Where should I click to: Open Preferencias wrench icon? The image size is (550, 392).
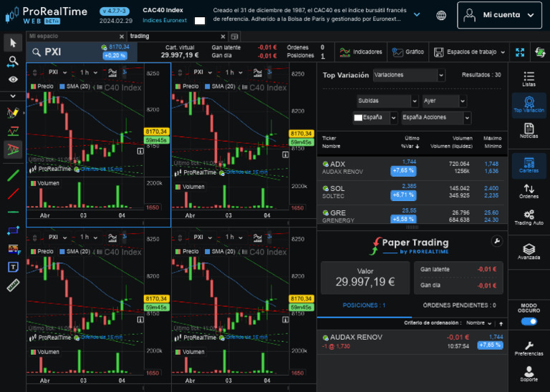529,348
